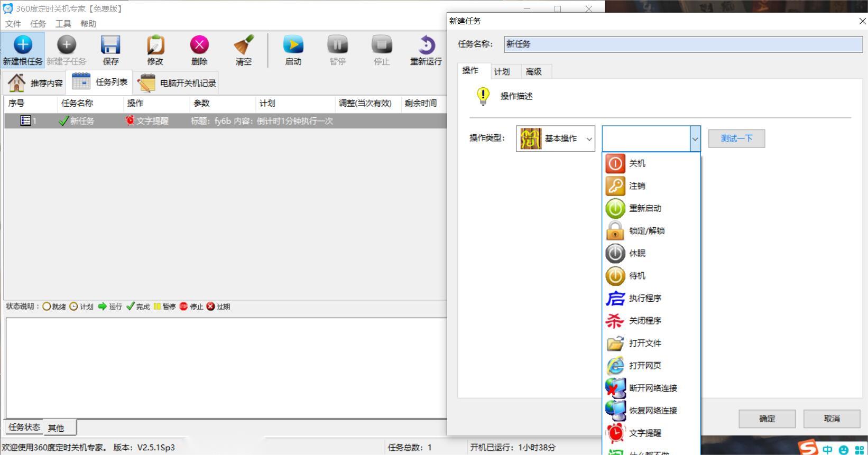Click the 新建根任务 toolbar icon

23,50
